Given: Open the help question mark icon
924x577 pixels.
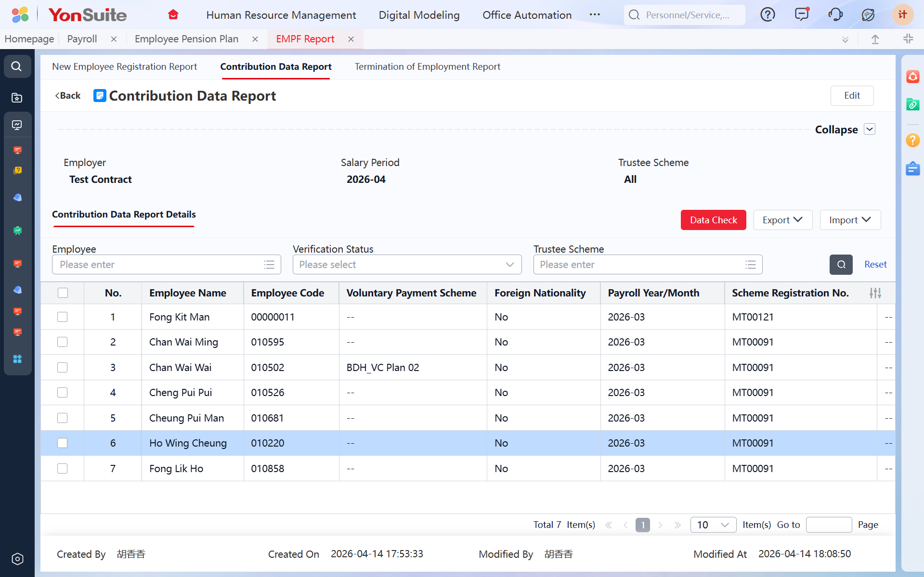Looking at the screenshot, I should (768, 15).
